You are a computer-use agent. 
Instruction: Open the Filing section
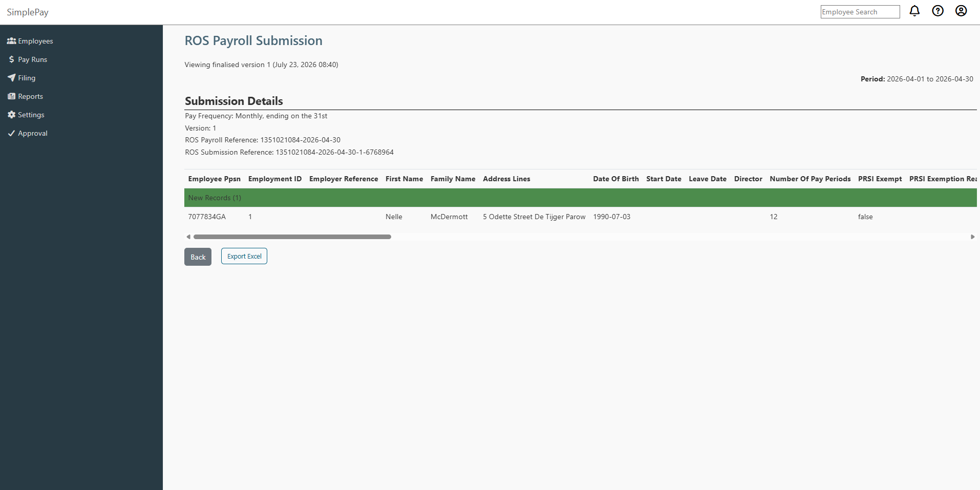27,78
